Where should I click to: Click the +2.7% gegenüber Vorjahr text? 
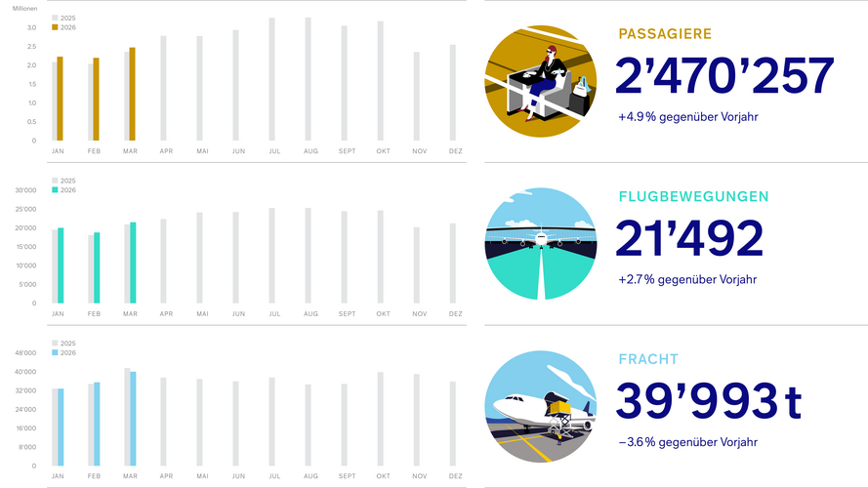(687, 279)
